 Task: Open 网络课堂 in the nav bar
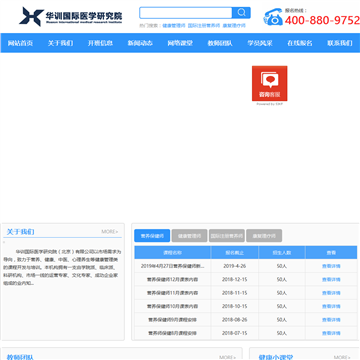[180, 43]
